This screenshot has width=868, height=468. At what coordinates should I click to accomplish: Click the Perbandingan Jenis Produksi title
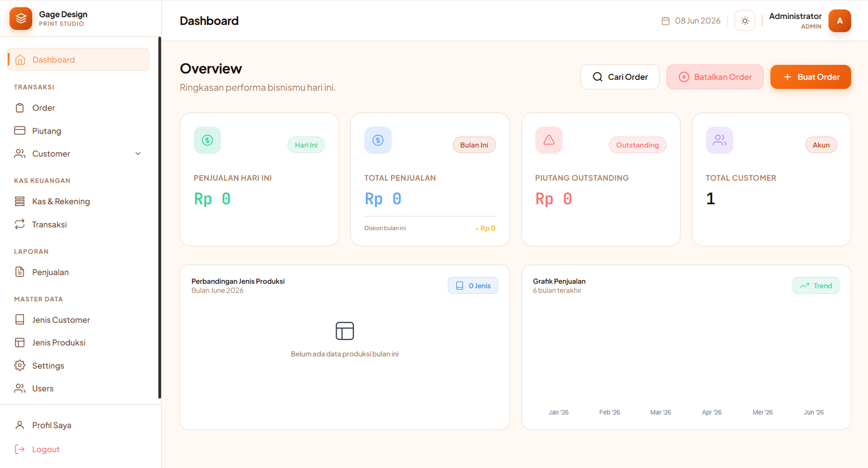click(238, 281)
